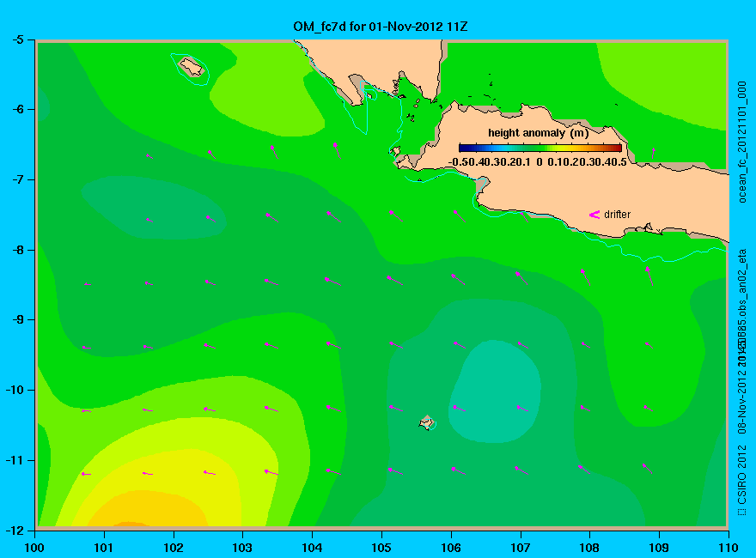
Task: Click the x-axis label '100'
Action: (x=34, y=548)
